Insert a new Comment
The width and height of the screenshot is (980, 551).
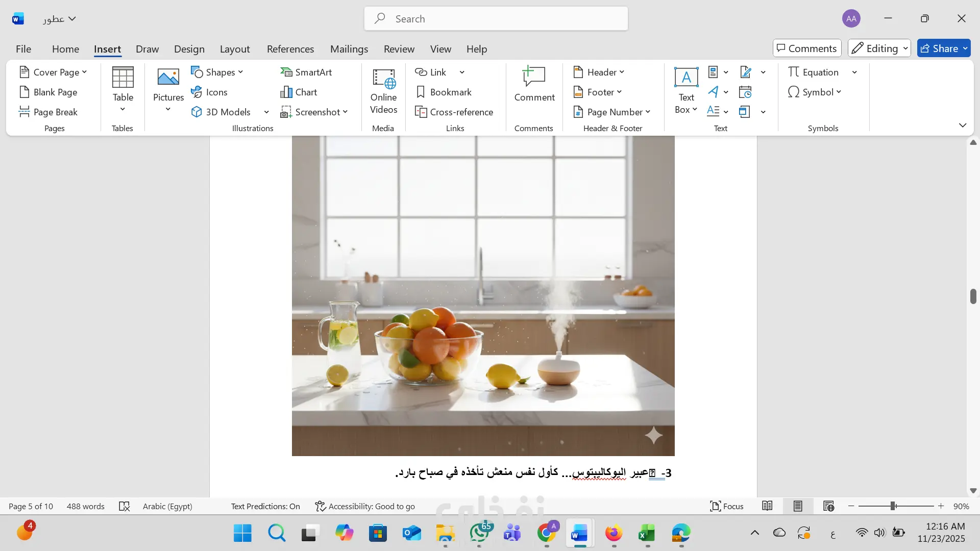pos(534,84)
